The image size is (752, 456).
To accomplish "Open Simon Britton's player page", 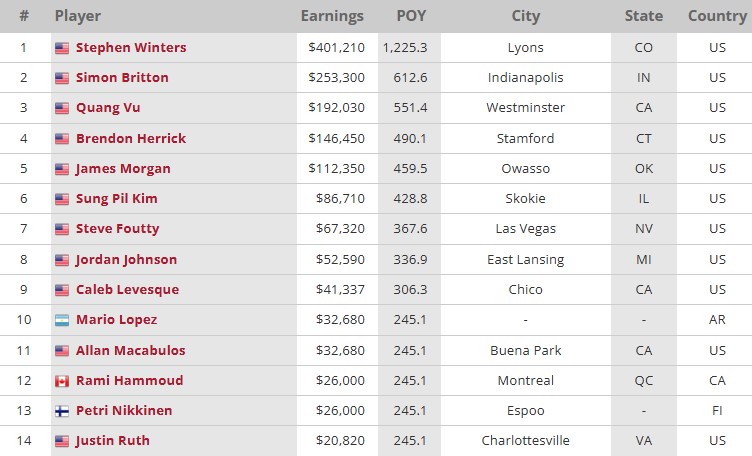I will (x=122, y=78).
